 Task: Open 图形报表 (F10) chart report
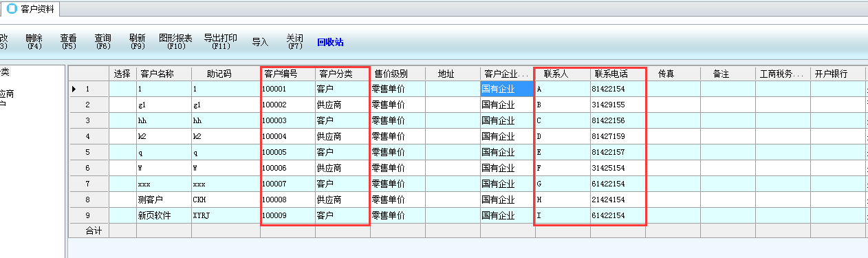175,42
